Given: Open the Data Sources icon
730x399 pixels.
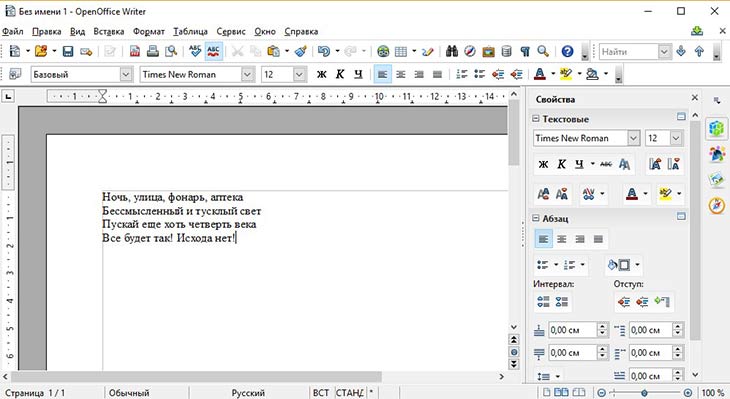Looking at the screenshot, I should point(507,51).
